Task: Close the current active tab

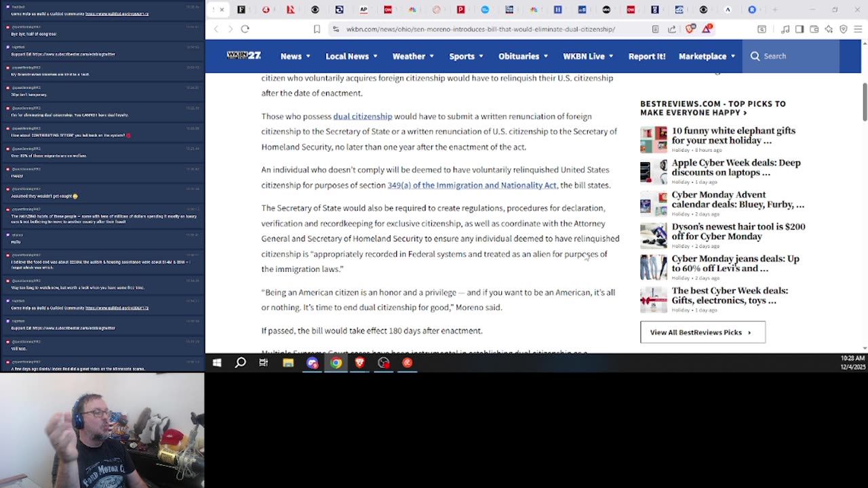Action: [222, 9]
